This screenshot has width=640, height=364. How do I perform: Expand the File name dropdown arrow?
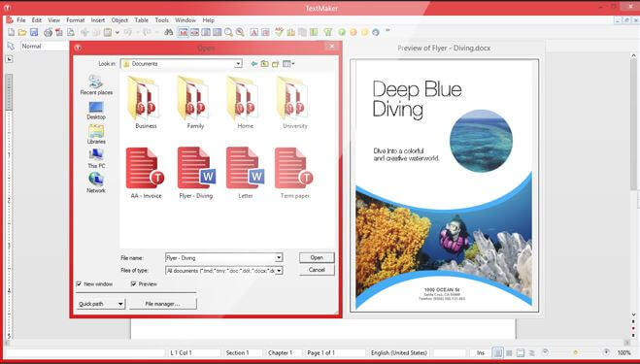coord(279,258)
